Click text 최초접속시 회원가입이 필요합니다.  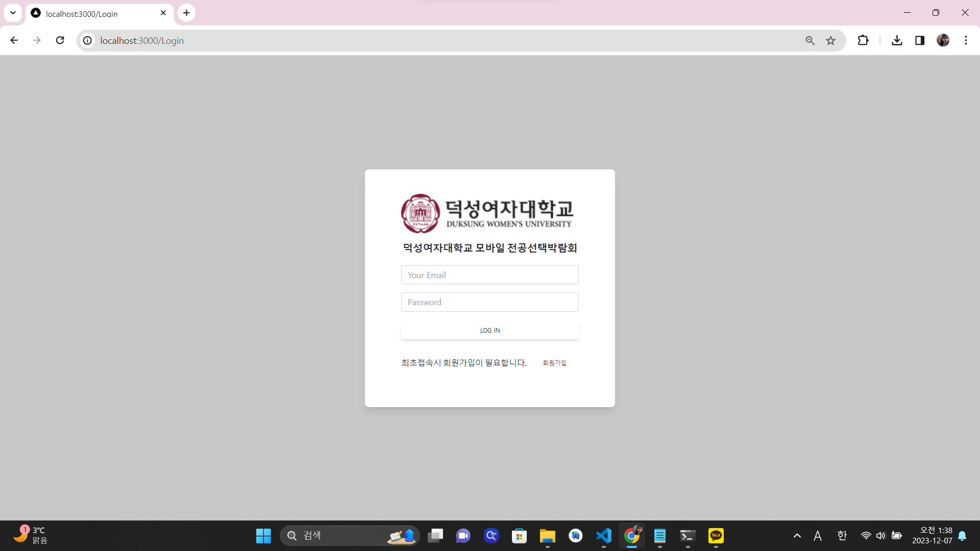464,363
